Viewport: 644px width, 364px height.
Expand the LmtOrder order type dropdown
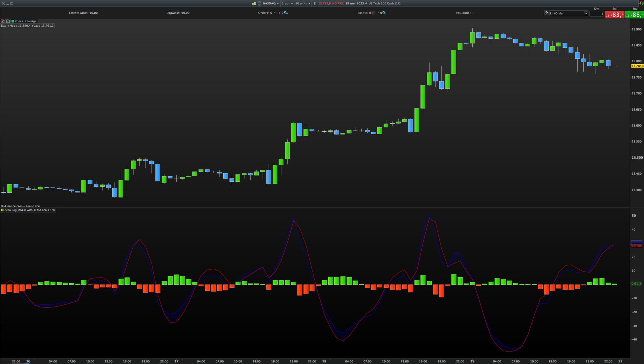click(x=586, y=14)
